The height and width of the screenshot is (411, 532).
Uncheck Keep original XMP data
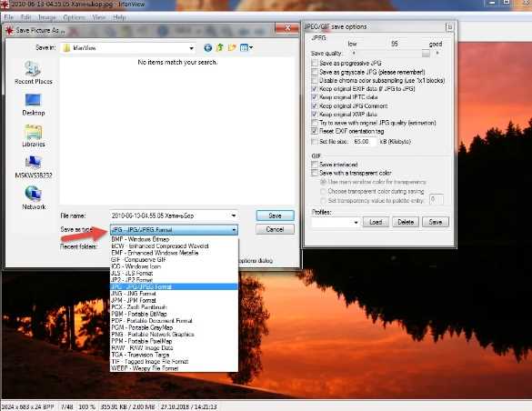coord(315,115)
